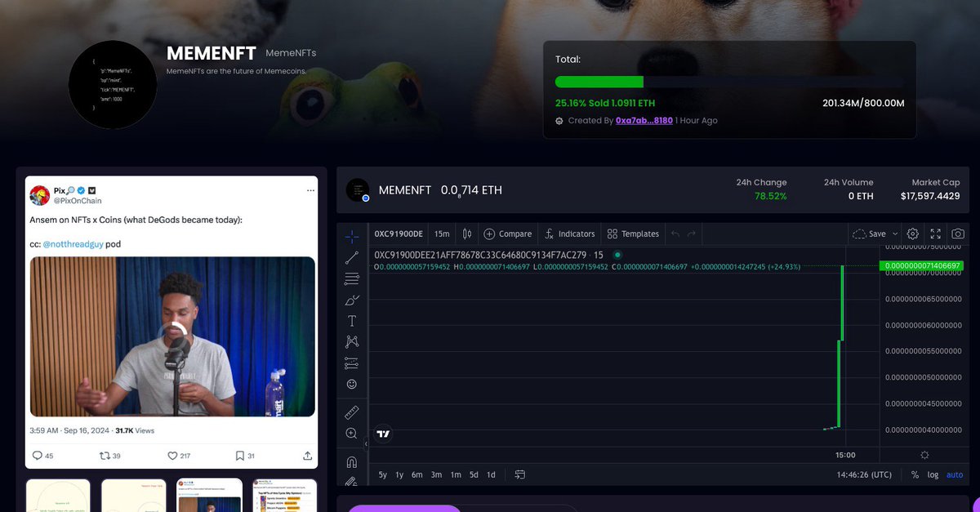Click the 25.16% Sold 1.0911 ETH text
980x512 pixels.
tap(605, 103)
